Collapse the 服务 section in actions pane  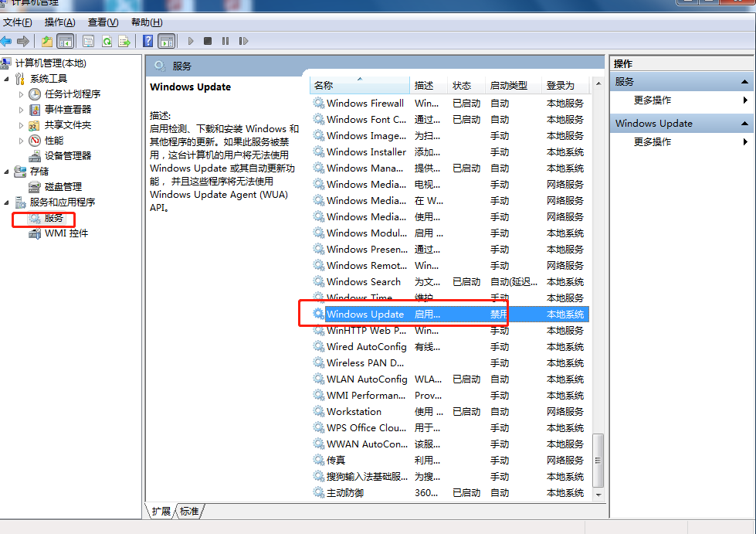click(745, 82)
